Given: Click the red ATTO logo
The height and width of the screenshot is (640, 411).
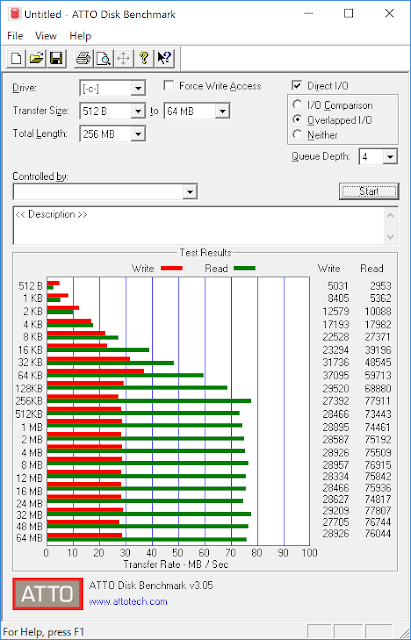Looking at the screenshot, I should pos(48,594).
